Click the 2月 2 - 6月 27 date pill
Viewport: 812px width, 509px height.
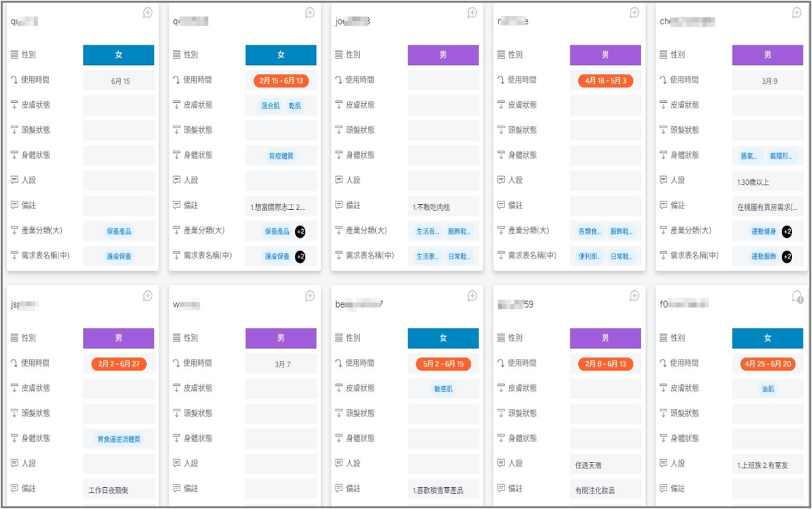coord(119,364)
